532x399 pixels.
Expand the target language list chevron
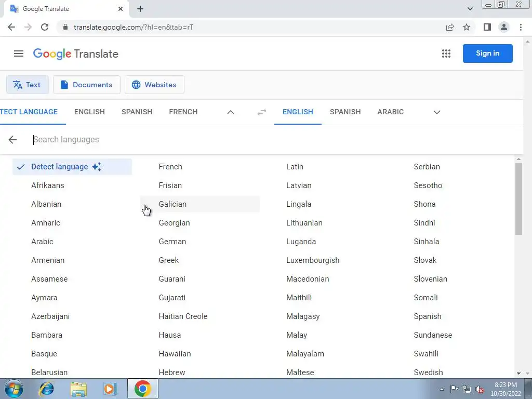(436, 112)
